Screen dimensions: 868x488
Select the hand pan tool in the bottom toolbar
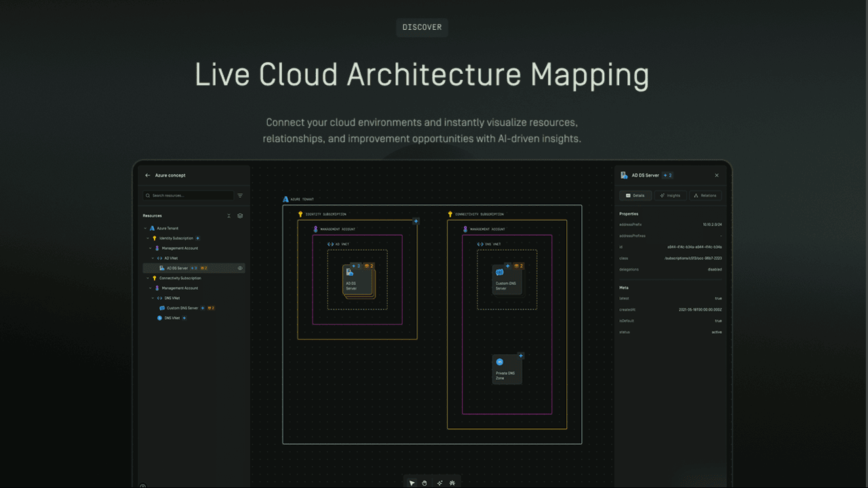pos(425,483)
